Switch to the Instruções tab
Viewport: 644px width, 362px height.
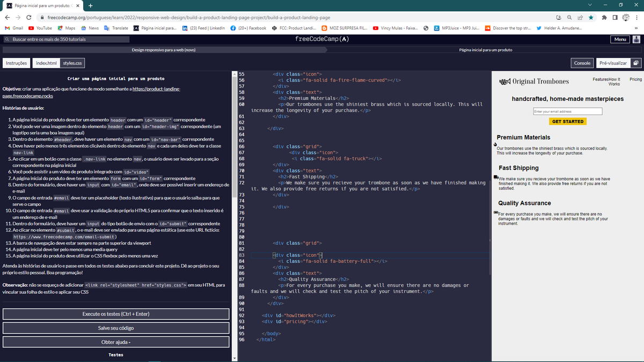click(x=16, y=63)
